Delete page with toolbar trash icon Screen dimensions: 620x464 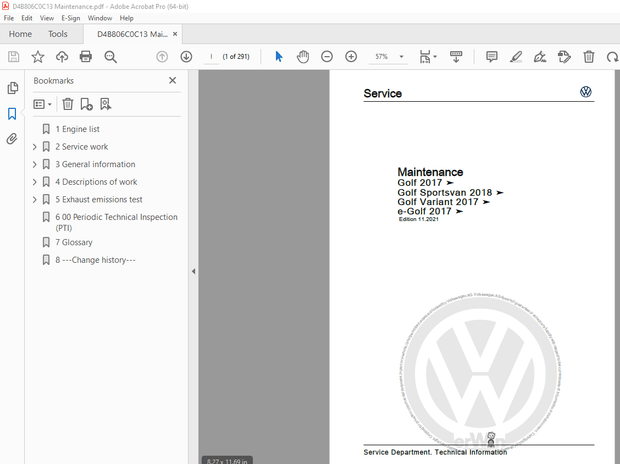pyautogui.click(x=589, y=57)
